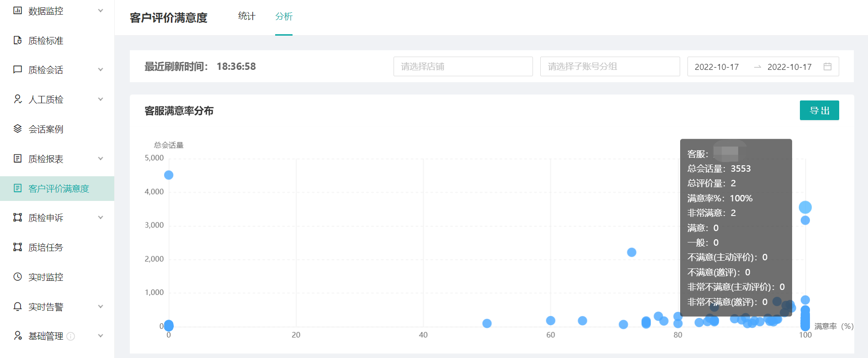Expand the 基础管理 menu chevron
The height and width of the screenshot is (358, 868).
pos(101,336)
